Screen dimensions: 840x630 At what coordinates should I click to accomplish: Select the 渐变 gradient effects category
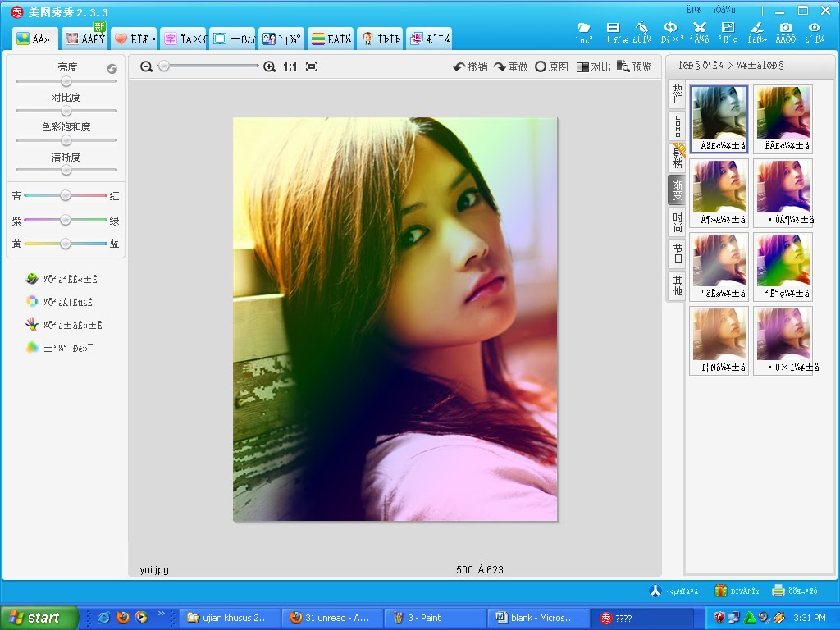[677, 190]
